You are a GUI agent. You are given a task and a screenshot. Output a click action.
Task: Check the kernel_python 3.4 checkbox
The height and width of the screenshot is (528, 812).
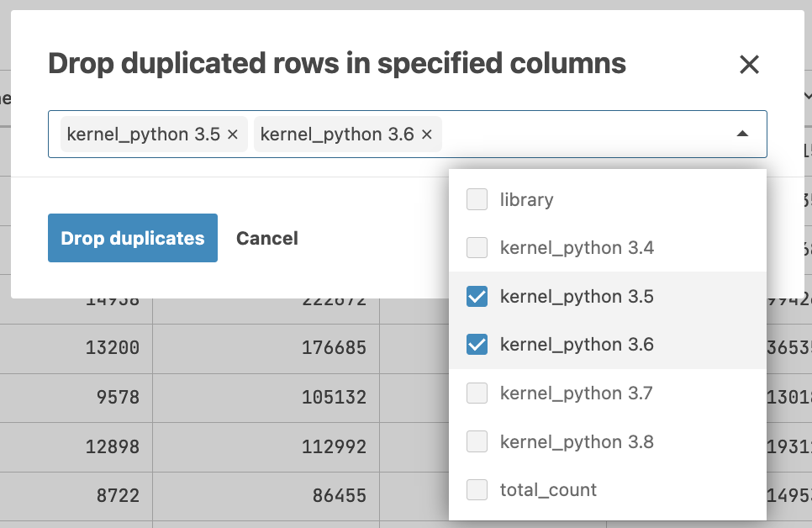tap(477, 248)
